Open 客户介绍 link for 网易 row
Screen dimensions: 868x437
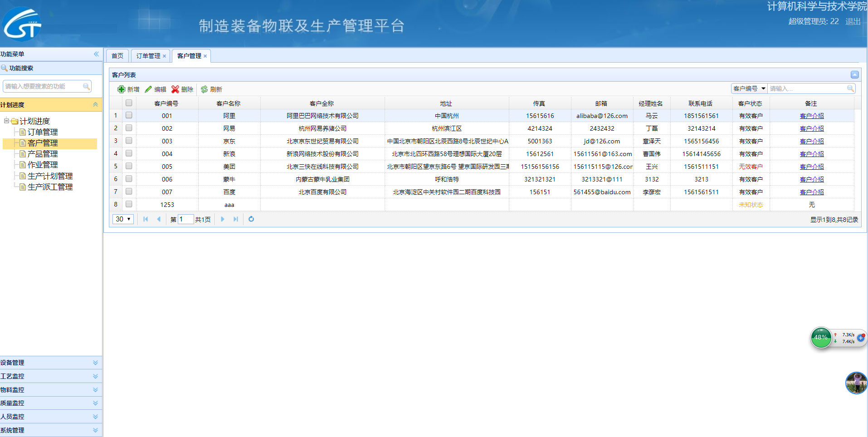[812, 128]
